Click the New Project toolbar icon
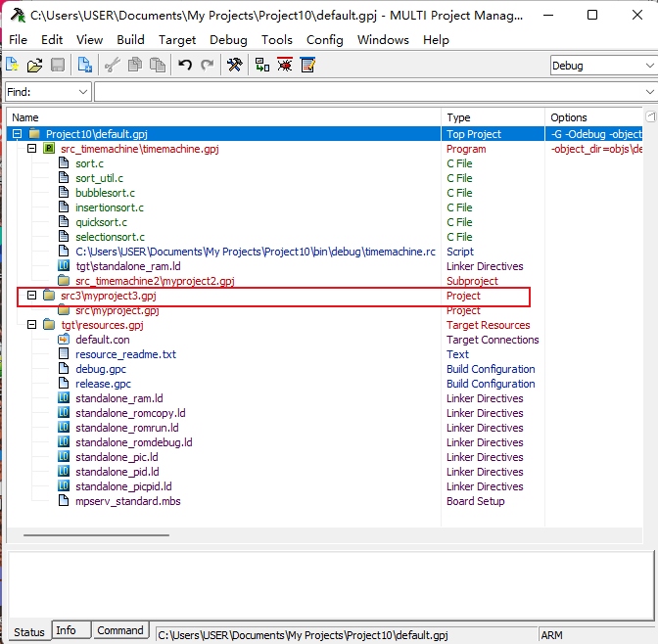 click(13, 66)
